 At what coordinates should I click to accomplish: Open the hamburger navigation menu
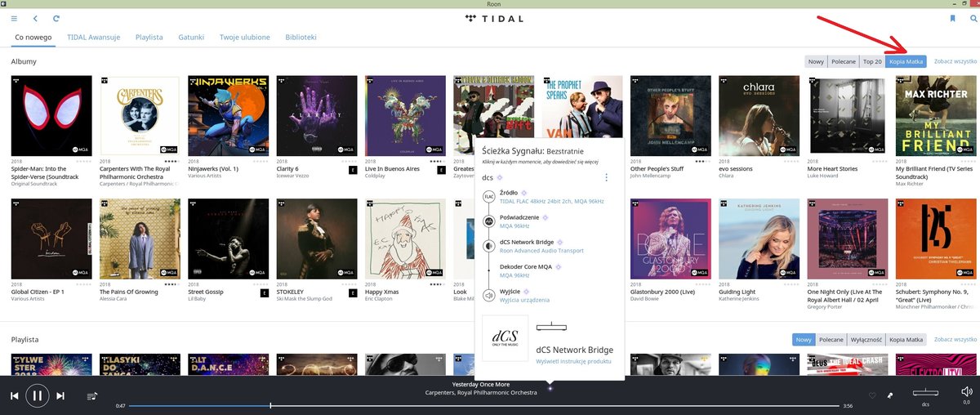[x=14, y=18]
